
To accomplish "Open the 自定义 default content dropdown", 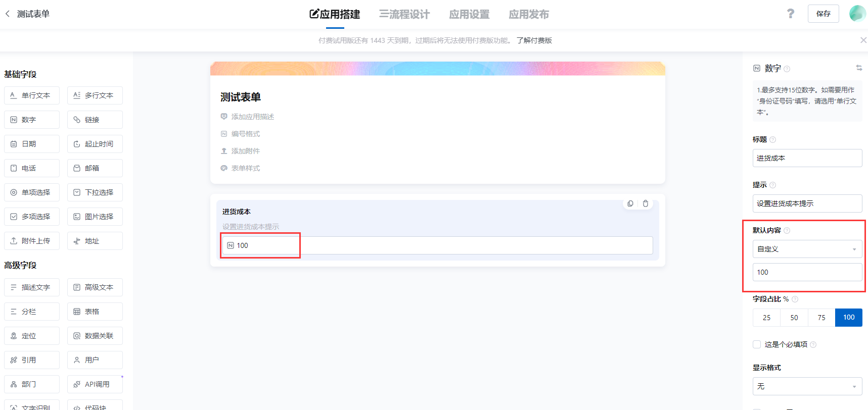I will [x=807, y=249].
